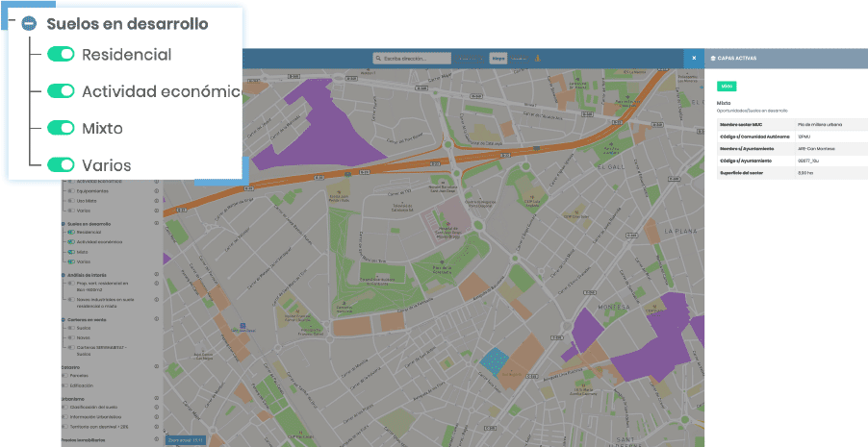Enable Información Urbanística layer
868x447 pixels.
tap(65, 417)
